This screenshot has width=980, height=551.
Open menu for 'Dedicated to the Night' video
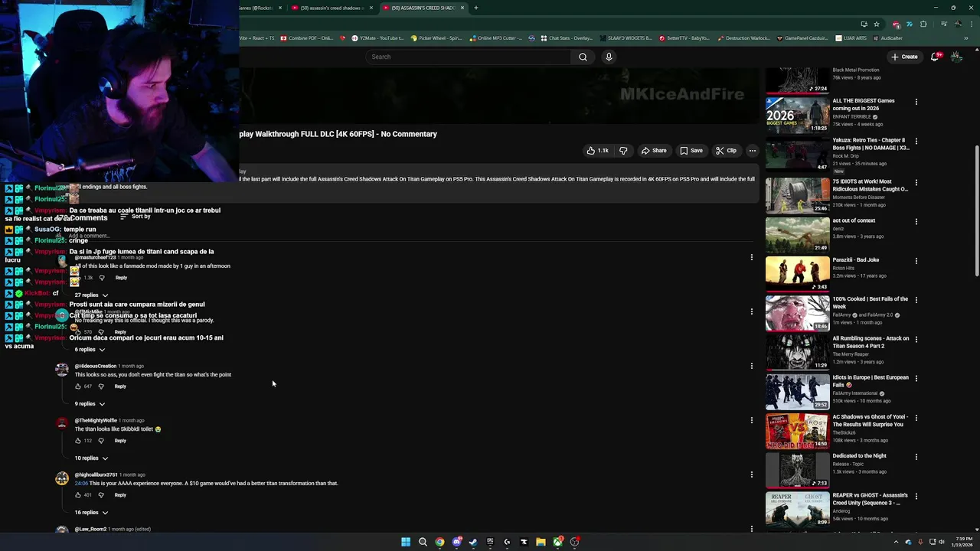click(916, 457)
